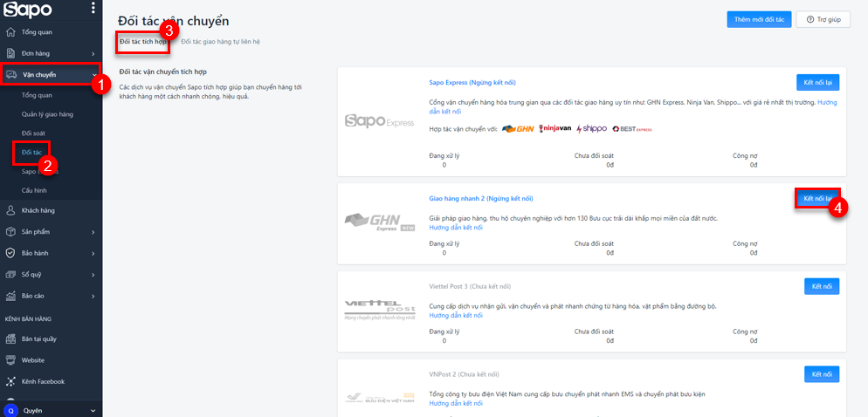Click the GHN partner logo in Sapo Express card

pyautogui.click(x=517, y=129)
